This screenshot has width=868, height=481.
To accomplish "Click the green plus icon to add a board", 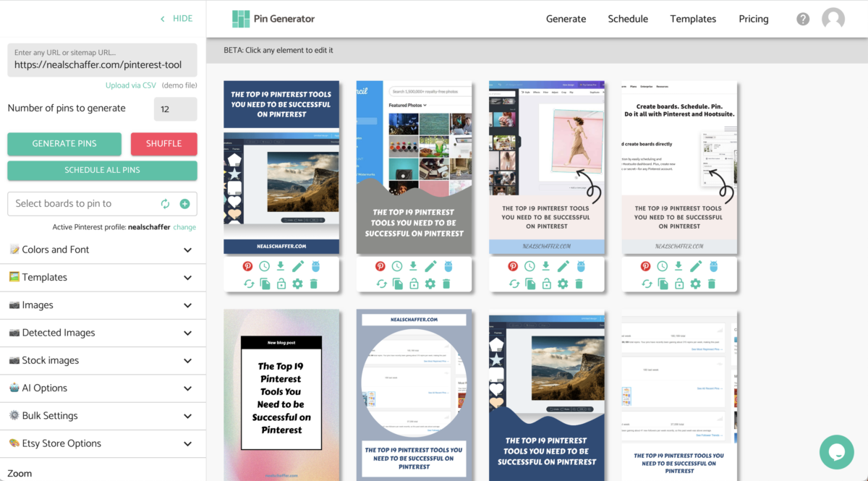I will [x=184, y=204].
